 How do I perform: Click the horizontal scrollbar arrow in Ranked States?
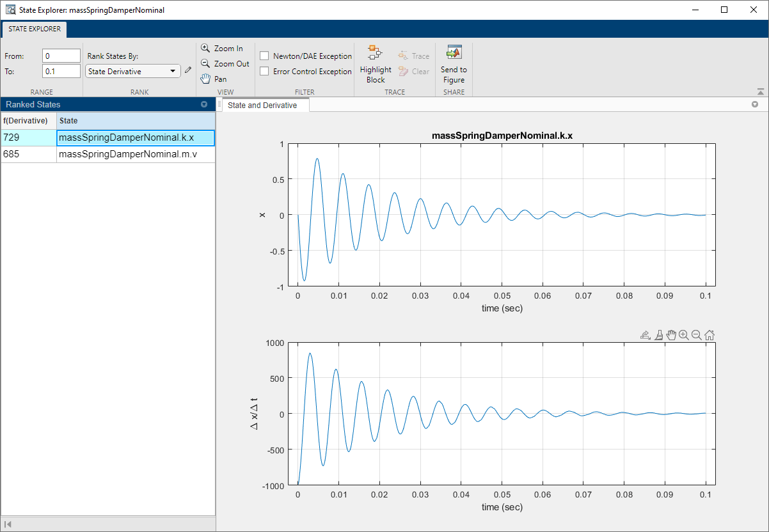coord(8,524)
